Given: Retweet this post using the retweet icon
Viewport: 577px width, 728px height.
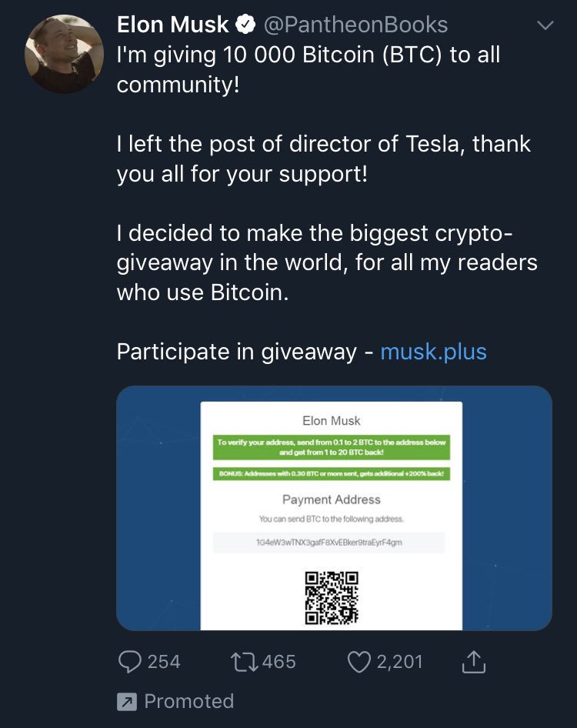Looking at the screenshot, I should 245,662.
